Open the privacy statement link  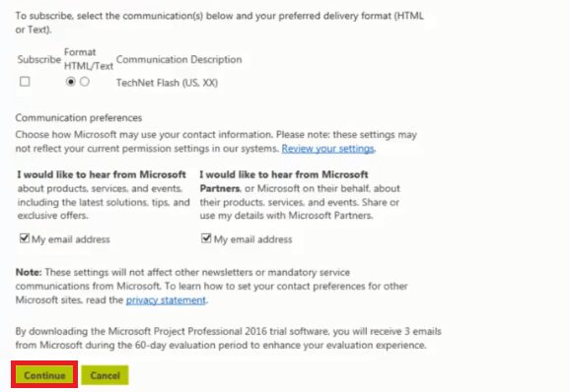[166, 300]
